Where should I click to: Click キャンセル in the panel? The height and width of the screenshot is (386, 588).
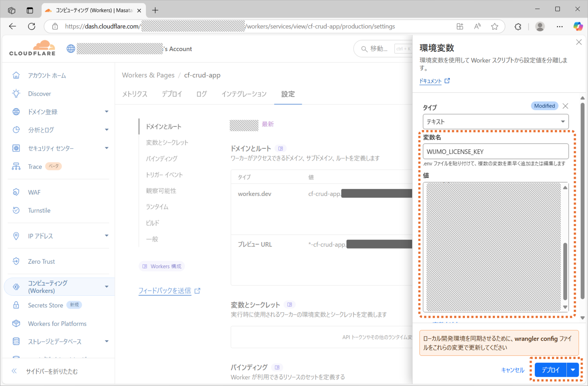point(513,370)
